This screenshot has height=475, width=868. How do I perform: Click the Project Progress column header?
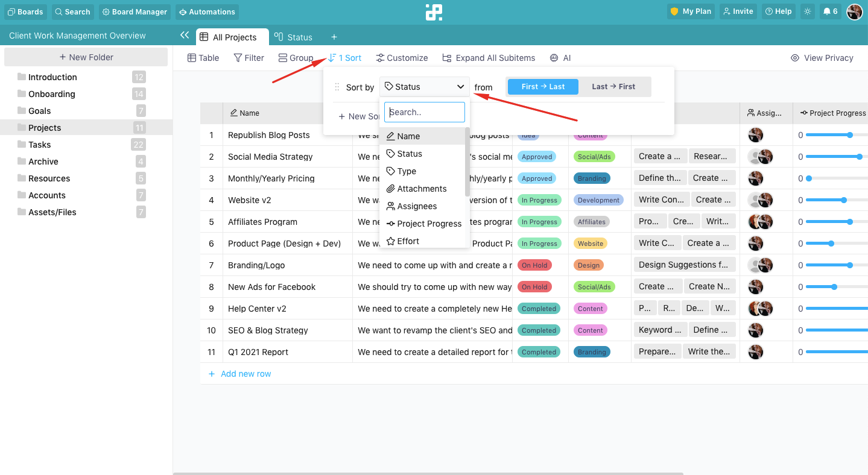click(x=831, y=113)
